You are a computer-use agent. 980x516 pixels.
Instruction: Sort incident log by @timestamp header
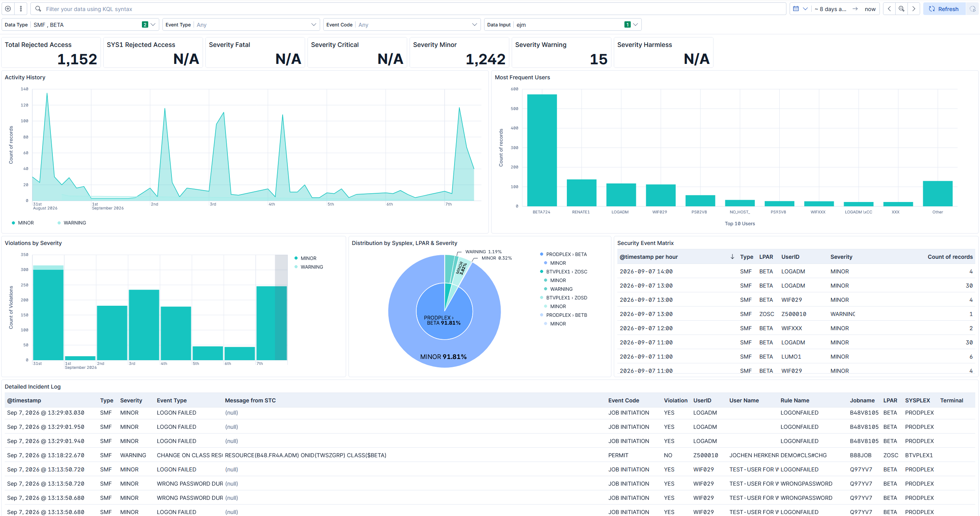tap(24, 400)
